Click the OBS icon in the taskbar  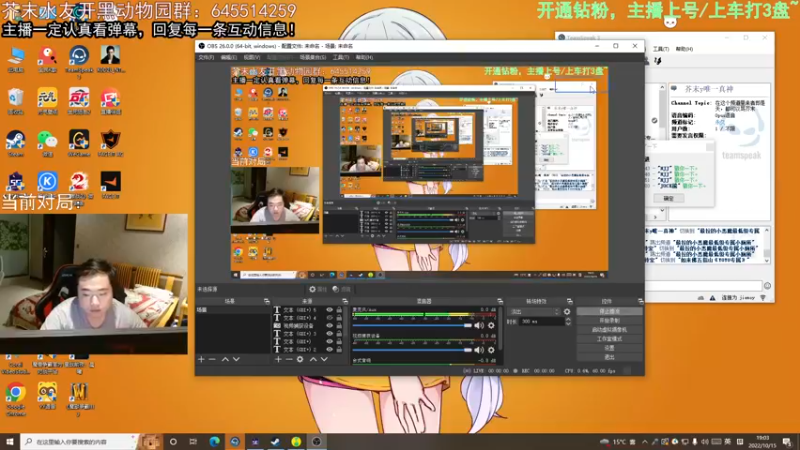point(316,441)
